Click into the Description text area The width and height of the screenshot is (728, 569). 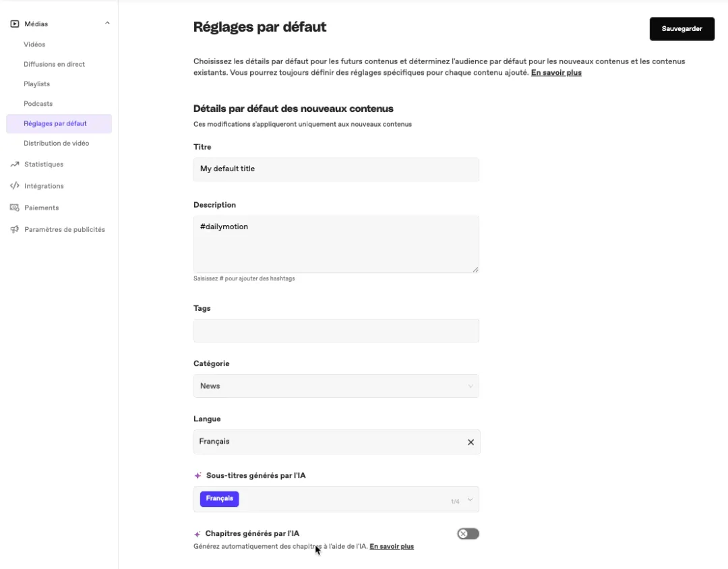336,244
